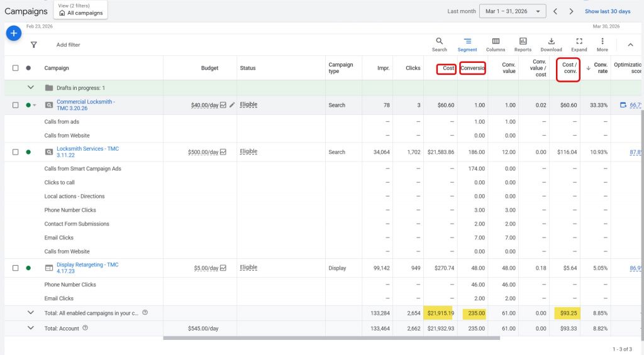
Task: Click search campaign icon for Commercial Locksmith
Action: [x=49, y=105]
